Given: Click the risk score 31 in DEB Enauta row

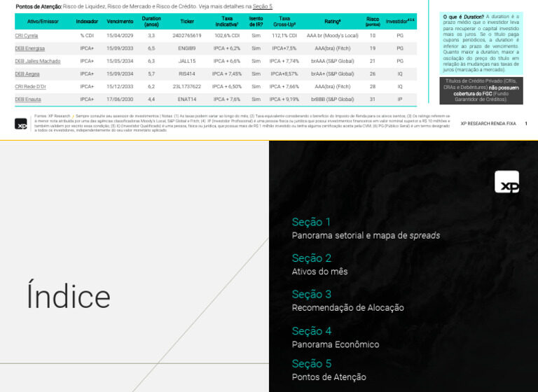Looking at the screenshot, I should (373, 99).
